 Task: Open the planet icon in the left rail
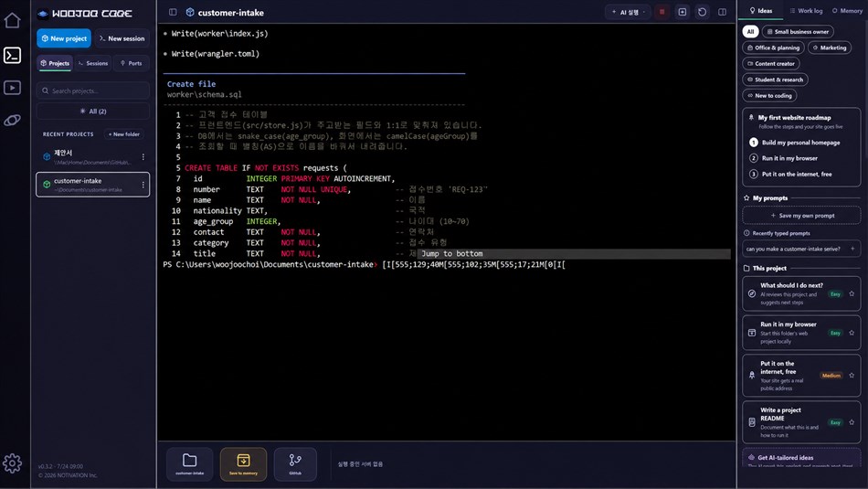12,120
